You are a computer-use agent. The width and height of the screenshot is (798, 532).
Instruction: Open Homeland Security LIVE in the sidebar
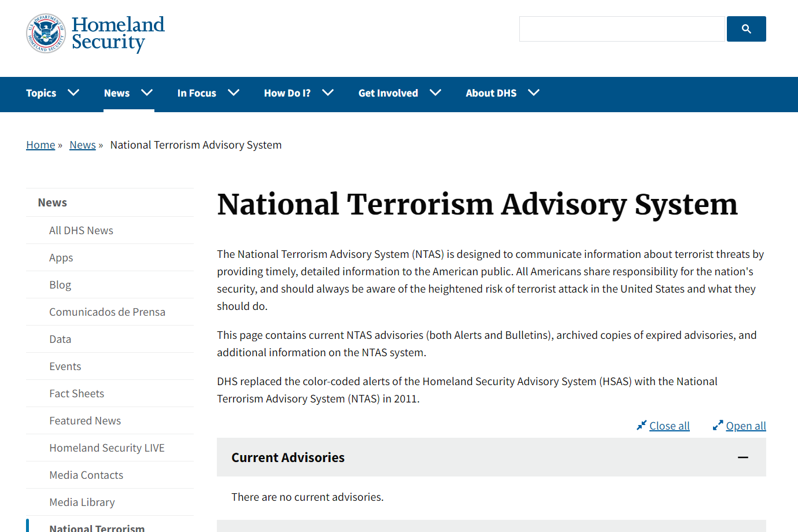click(x=110, y=448)
